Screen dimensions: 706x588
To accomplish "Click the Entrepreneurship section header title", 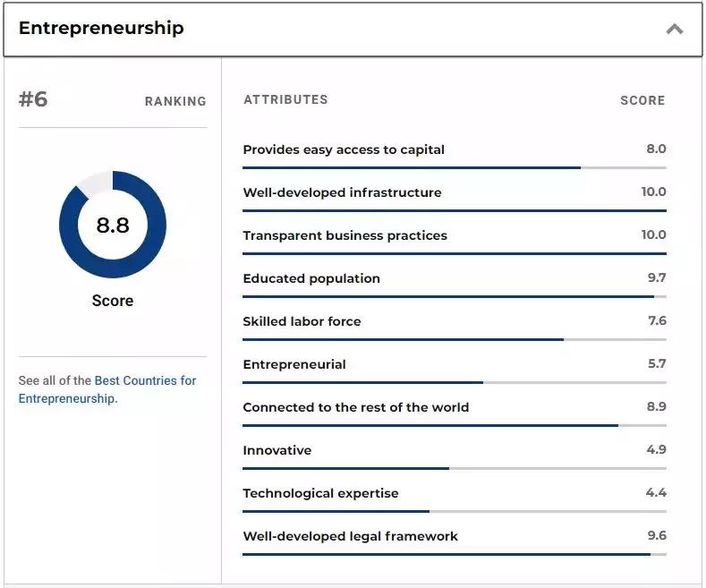I will tap(101, 28).
